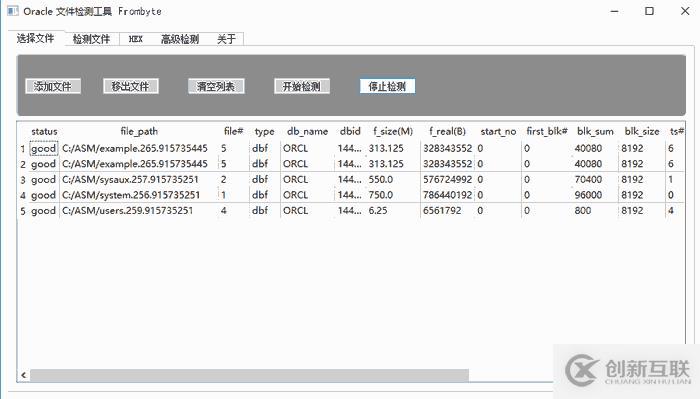The image size is (700, 399).
Task: Click the first_blk# column header
Action: click(x=547, y=131)
